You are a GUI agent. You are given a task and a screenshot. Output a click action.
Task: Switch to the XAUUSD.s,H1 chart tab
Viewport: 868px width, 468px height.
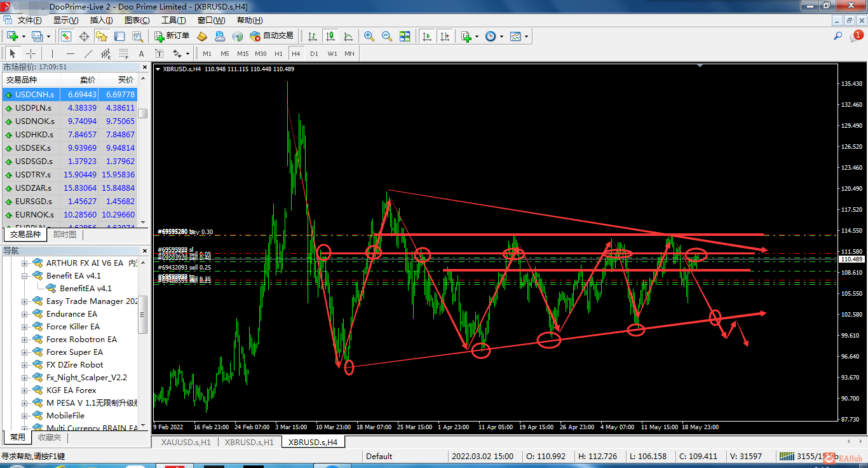click(x=186, y=442)
